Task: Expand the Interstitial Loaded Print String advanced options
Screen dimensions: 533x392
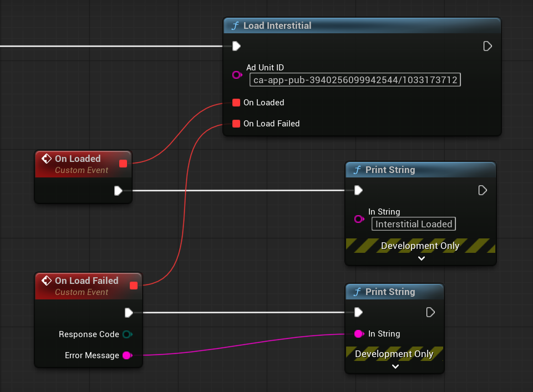Action: tap(422, 258)
